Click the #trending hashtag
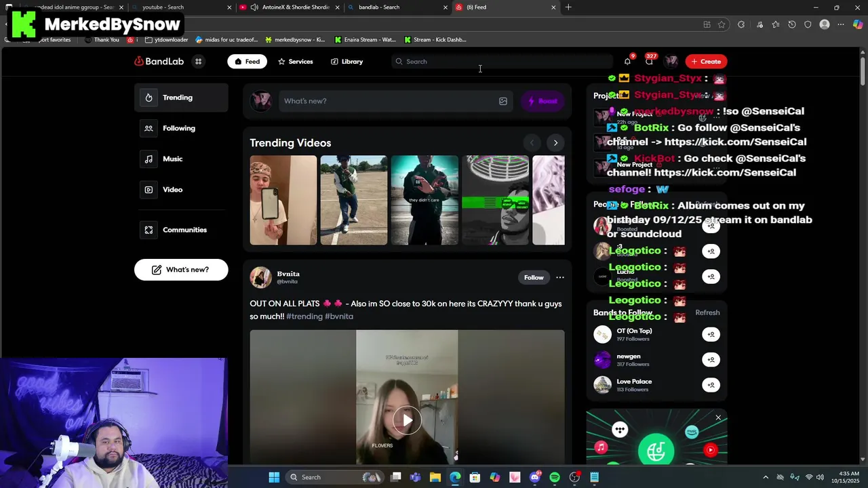 304,317
